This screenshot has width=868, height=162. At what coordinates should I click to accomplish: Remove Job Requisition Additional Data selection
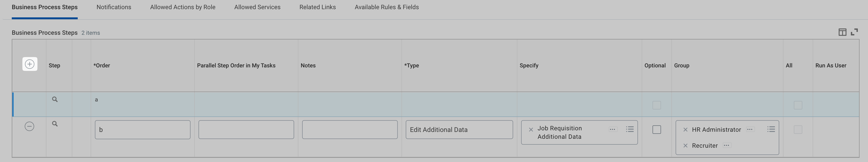(531, 130)
